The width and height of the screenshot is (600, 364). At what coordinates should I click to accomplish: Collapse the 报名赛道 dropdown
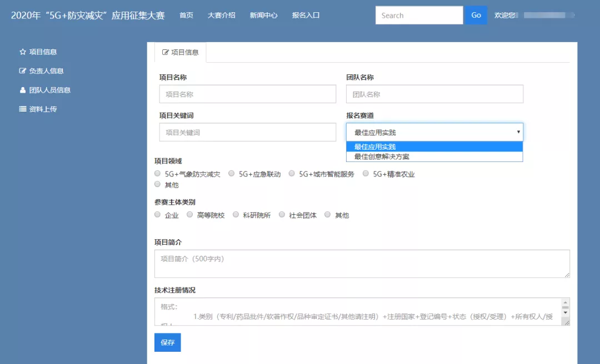tap(434, 132)
